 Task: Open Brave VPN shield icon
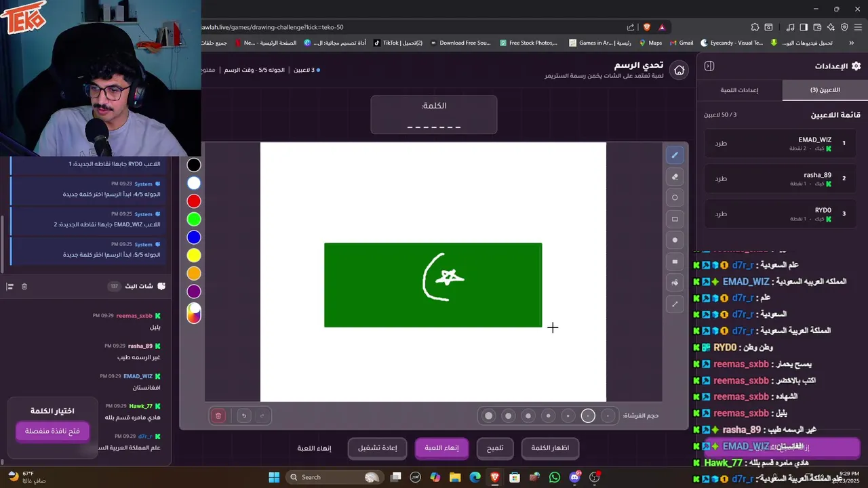pos(844,27)
